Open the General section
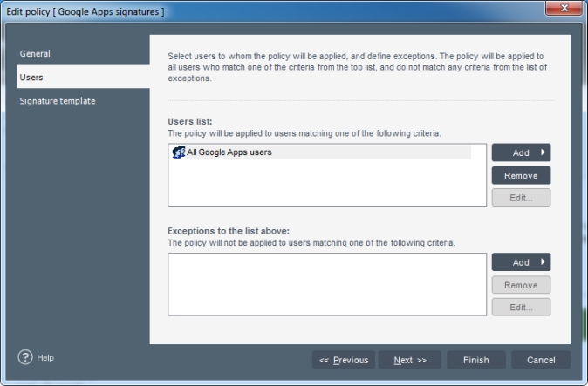The image size is (588, 386). (83, 53)
